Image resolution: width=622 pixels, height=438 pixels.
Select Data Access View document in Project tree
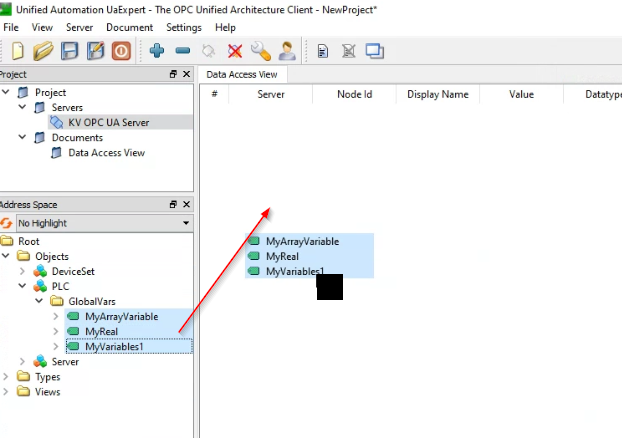[x=106, y=153]
